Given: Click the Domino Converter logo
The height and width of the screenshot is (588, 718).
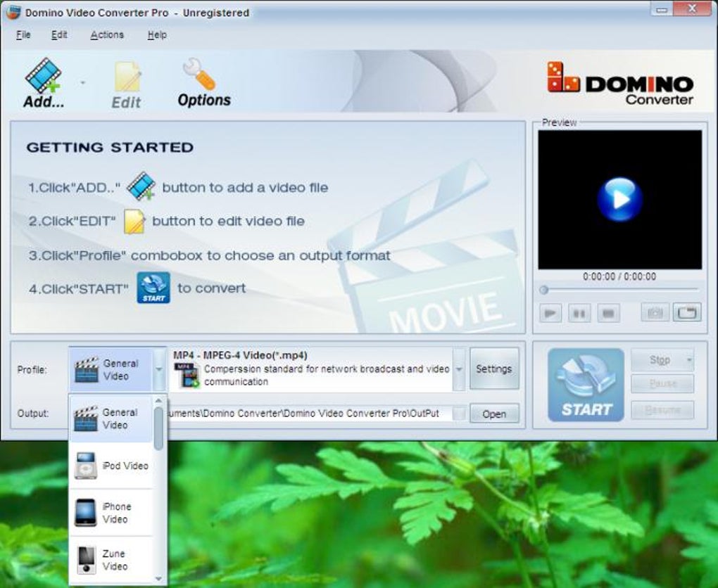Looking at the screenshot, I should pos(620,83).
